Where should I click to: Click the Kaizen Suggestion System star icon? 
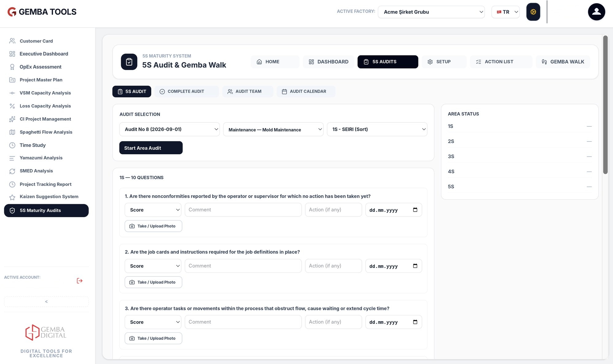tap(12, 197)
